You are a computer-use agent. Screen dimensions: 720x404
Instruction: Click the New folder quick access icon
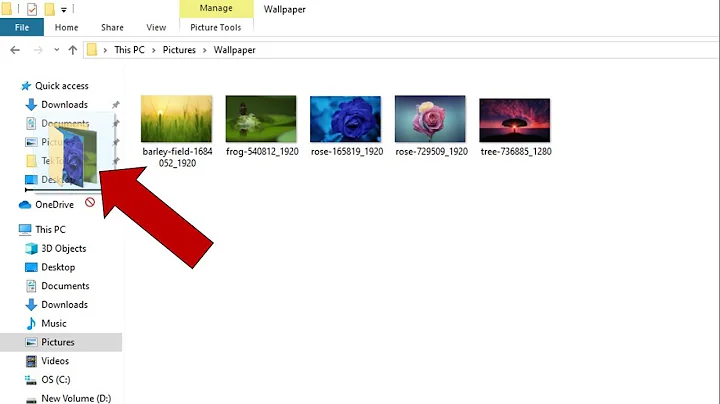(x=49, y=9)
